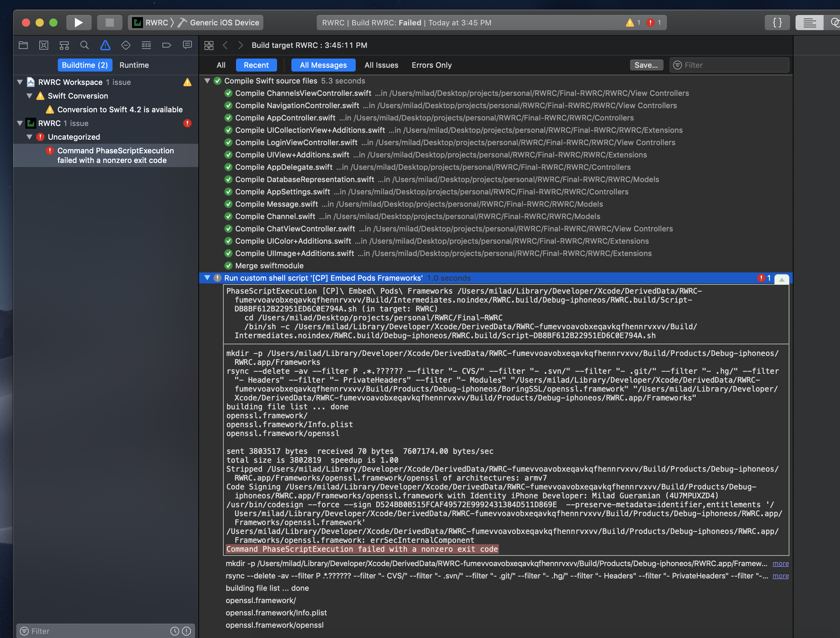
Task: Collapse the Swift Conversion group
Action: 30,96
